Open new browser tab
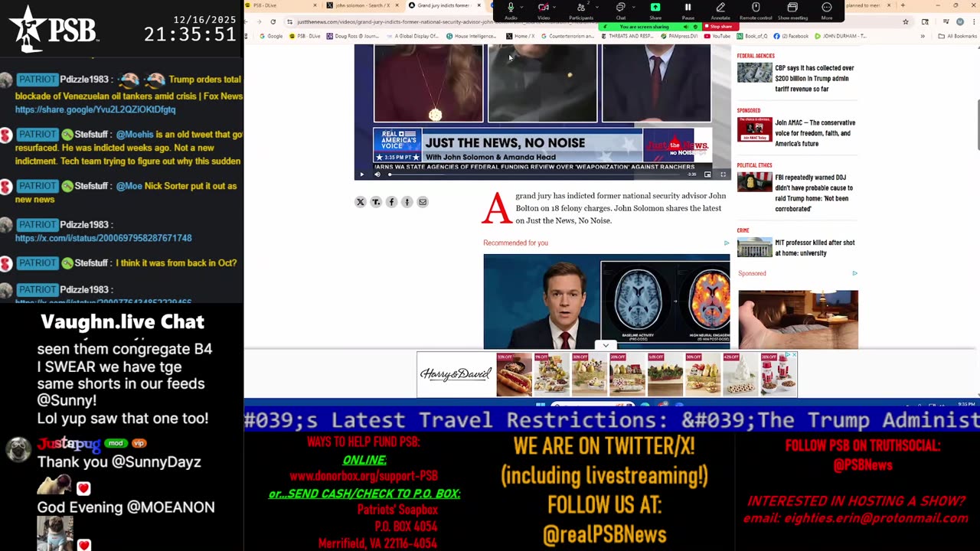The image size is (980, 551). tap(903, 5)
